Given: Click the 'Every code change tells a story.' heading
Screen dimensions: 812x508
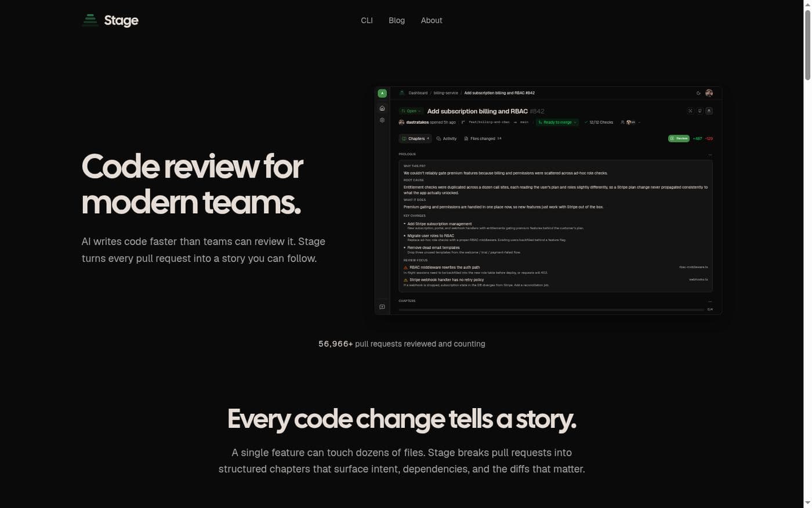Looking at the screenshot, I should 402,419.
